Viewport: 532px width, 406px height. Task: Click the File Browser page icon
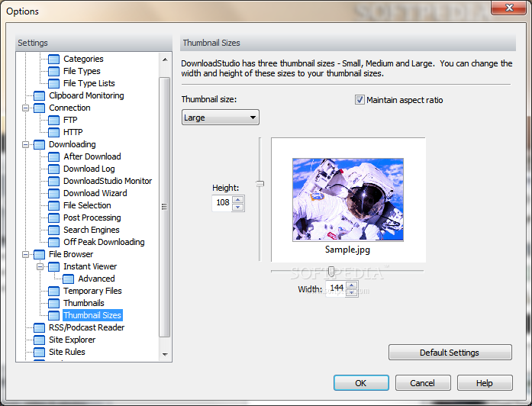pyautogui.click(x=39, y=254)
